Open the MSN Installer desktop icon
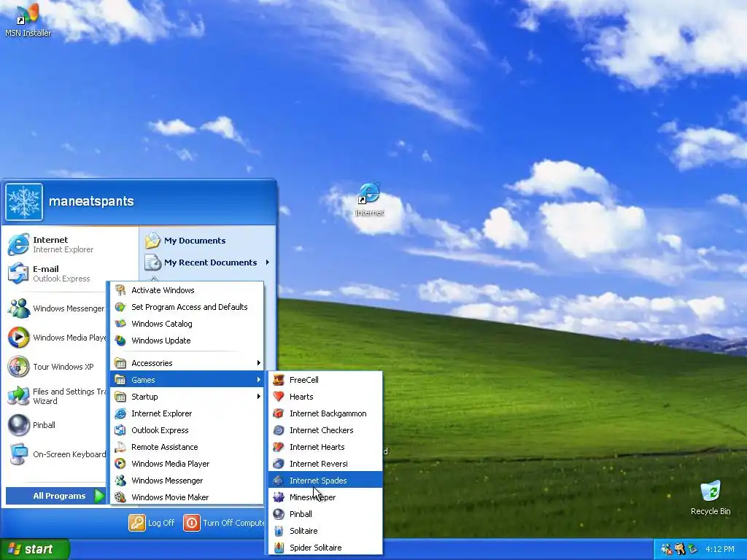Viewport: 747px width, 560px height. coord(28,20)
